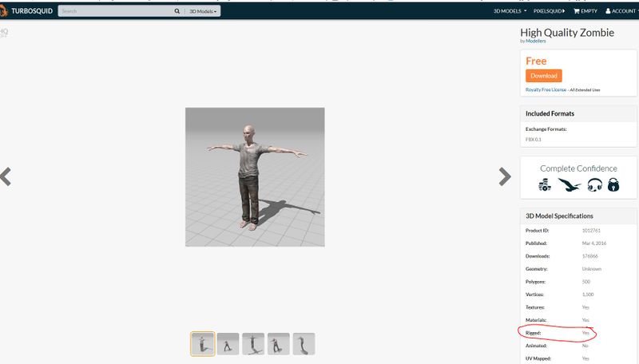Viewport: 639px width, 364px height.
Task: Click the UV Mapped label
Action: click(x=538, y=358)
